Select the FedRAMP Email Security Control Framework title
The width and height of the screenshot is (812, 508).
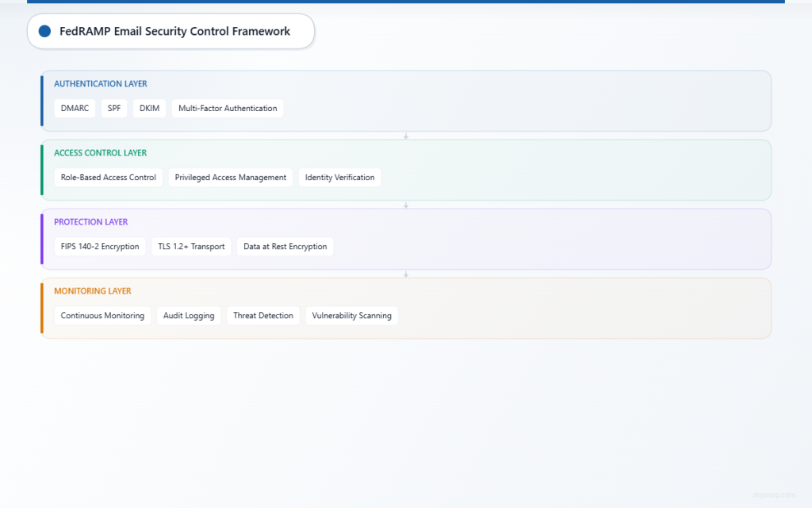pos(174,31)
